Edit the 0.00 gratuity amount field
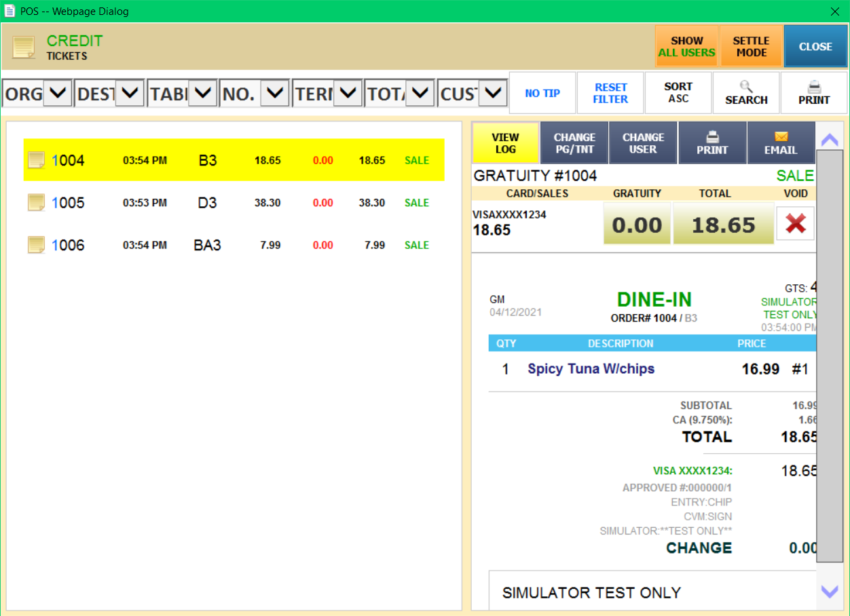 pos(637,224)
